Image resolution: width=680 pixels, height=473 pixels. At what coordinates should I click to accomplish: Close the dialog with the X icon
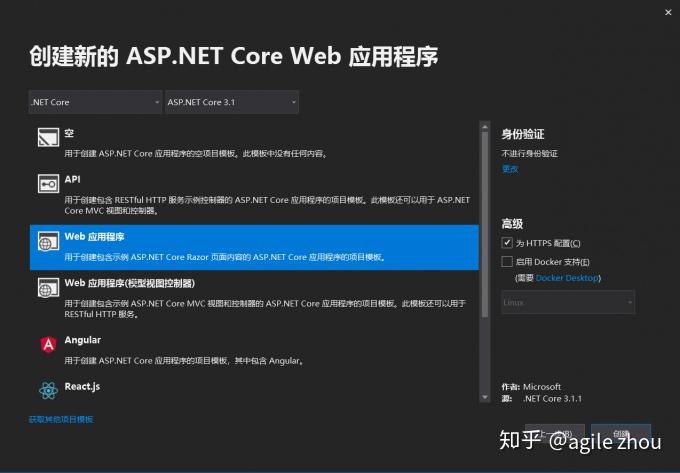pyautogui.click(x=668, y=13)
